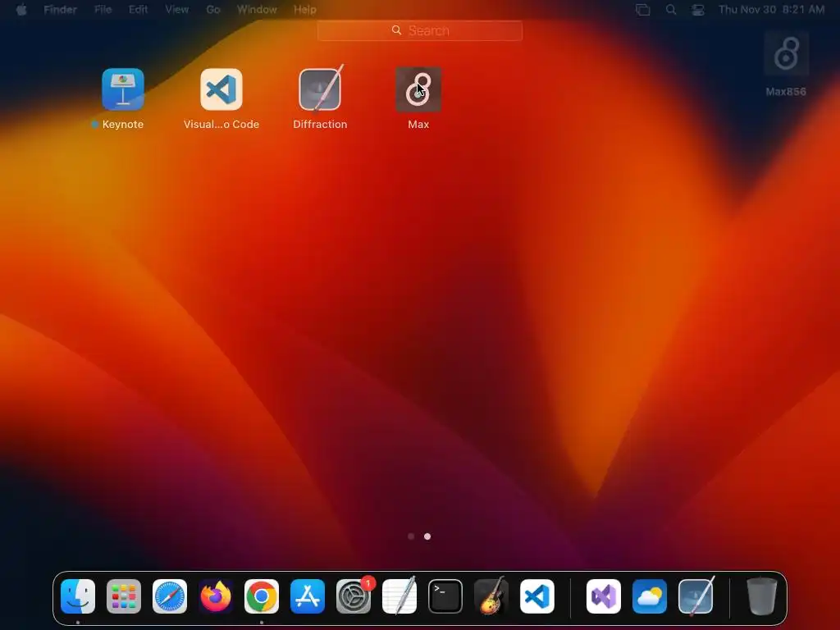This screenshot has width=840, height=630.
Task: Open the View menu
Action: point(177,10)
